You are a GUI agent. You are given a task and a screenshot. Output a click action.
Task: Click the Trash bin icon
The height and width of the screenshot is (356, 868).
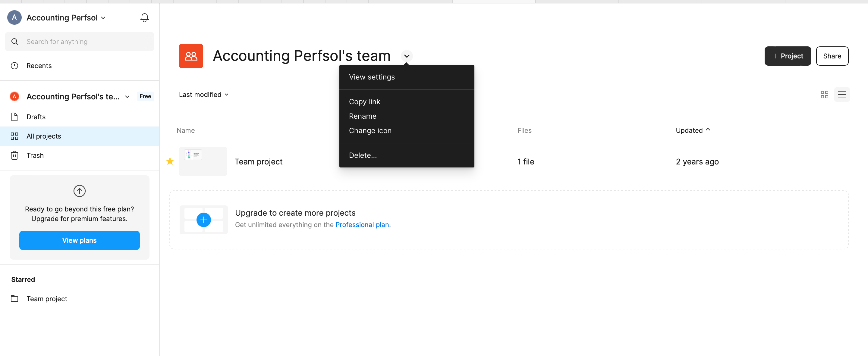(14, 155)
